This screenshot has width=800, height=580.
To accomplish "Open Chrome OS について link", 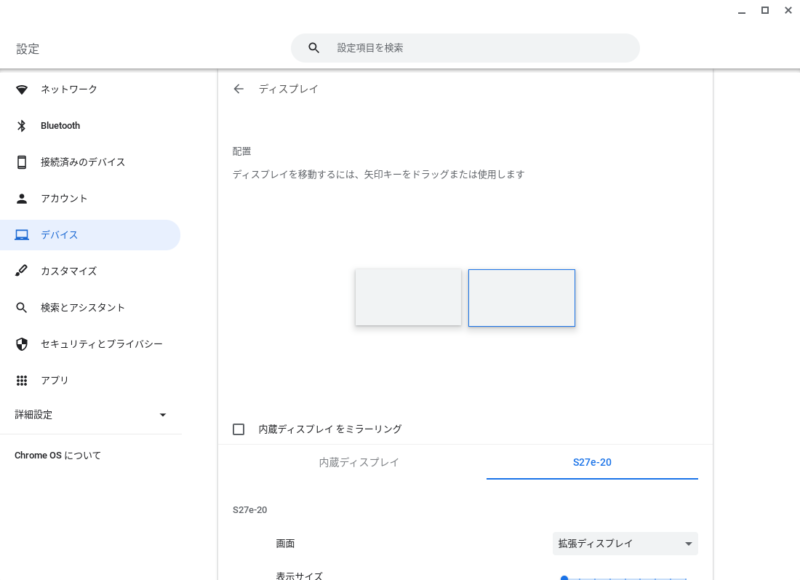I will click(58, 455).
